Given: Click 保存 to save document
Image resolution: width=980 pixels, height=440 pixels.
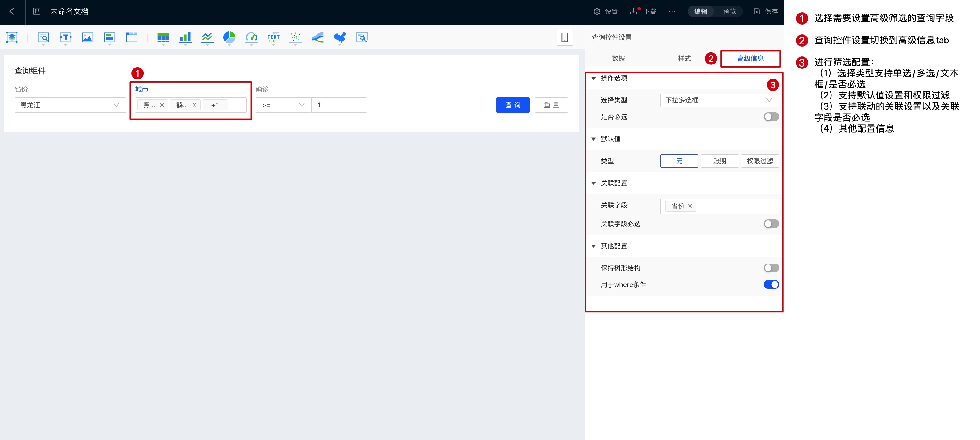Looking at the screenshot, I should [x=766, y=11].
